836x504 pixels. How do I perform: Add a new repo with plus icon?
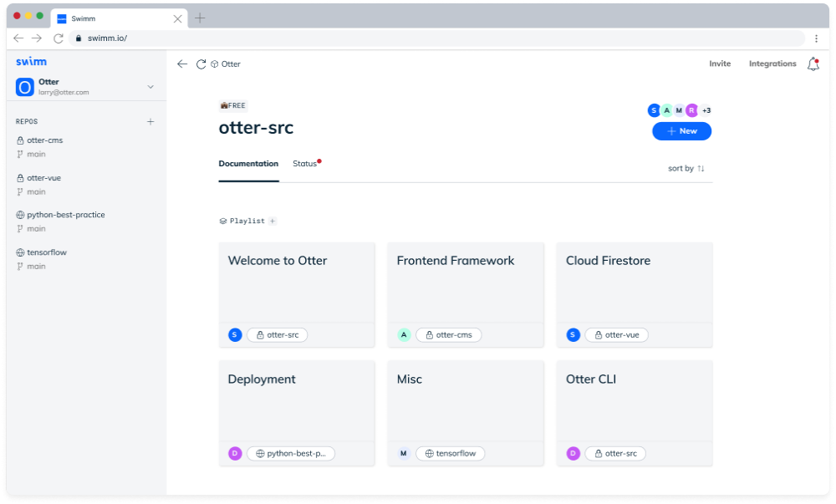tap(150, 122)
